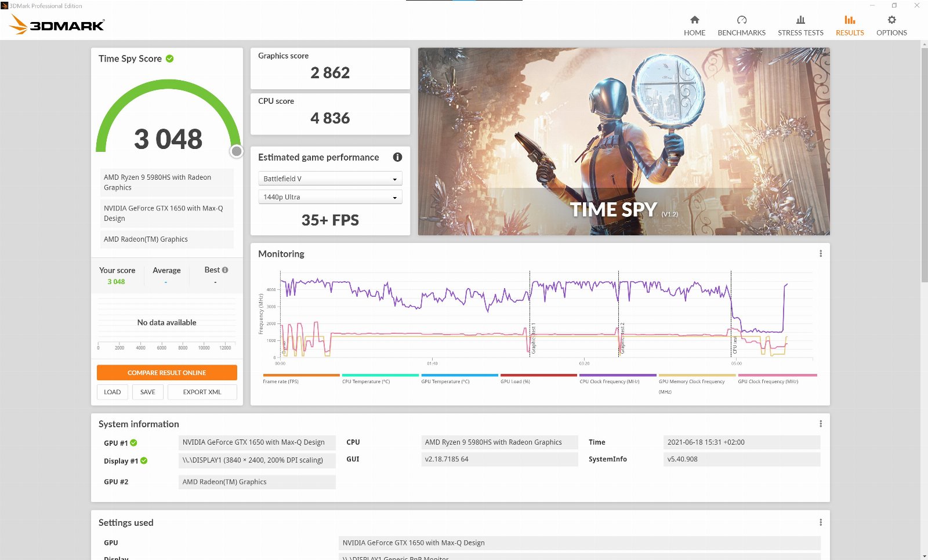Click the Your score value 3 048
928x560 pixels.
click(x=116, y=282)
